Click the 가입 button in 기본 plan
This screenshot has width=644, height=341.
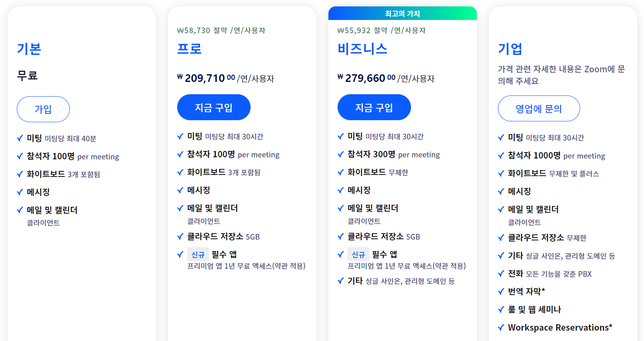[43, 109]
